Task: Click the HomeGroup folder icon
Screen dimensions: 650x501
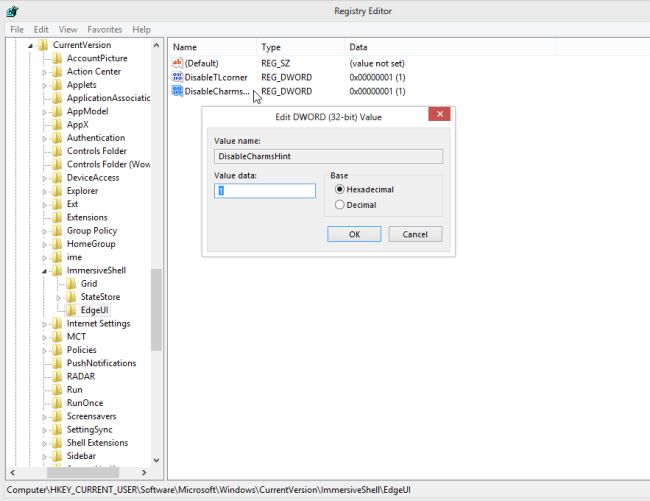Action: 57,244
